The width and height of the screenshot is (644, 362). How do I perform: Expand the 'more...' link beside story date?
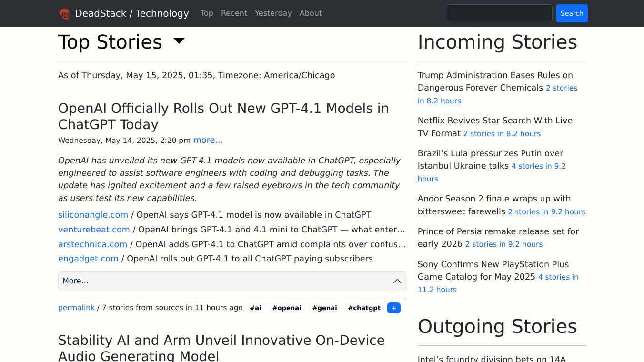tap(208, 140)
